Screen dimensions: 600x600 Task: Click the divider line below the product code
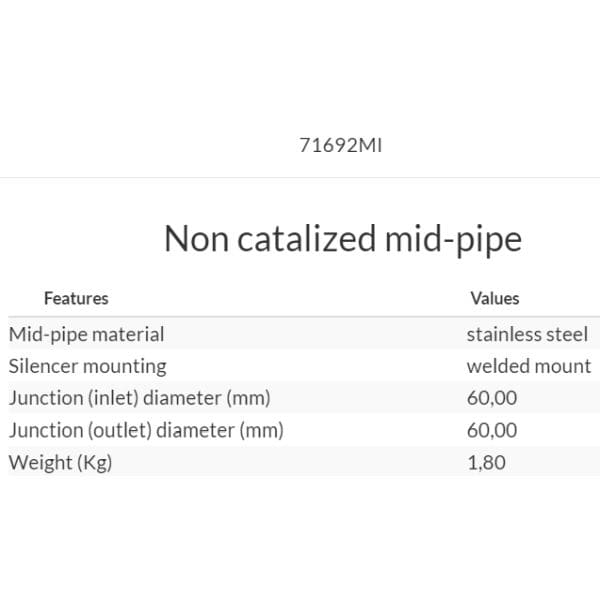click(300, 178)
